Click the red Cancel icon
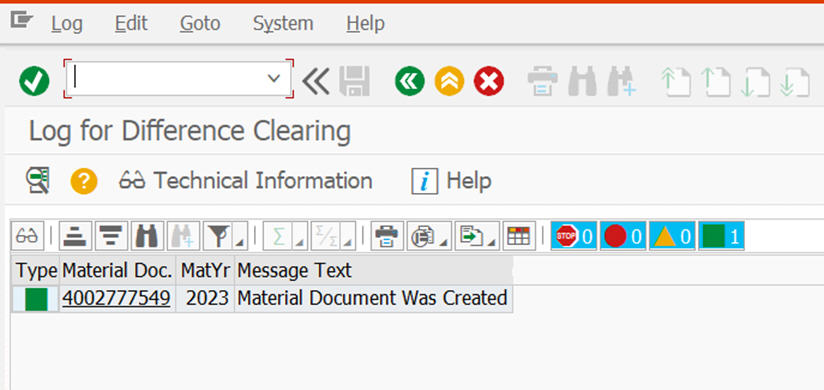This screenshot has height=390, width=824. point(489,81)
